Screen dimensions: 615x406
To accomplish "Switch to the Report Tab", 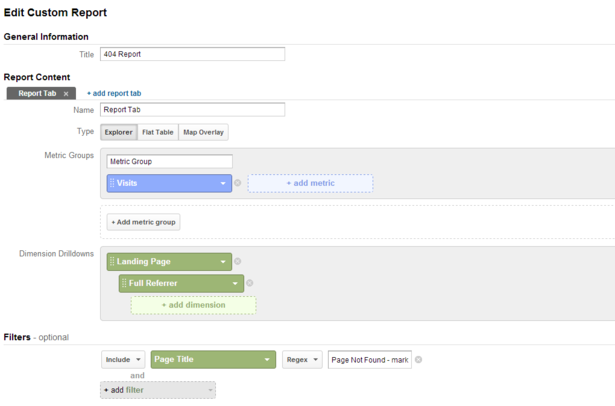I will [35, 94].
